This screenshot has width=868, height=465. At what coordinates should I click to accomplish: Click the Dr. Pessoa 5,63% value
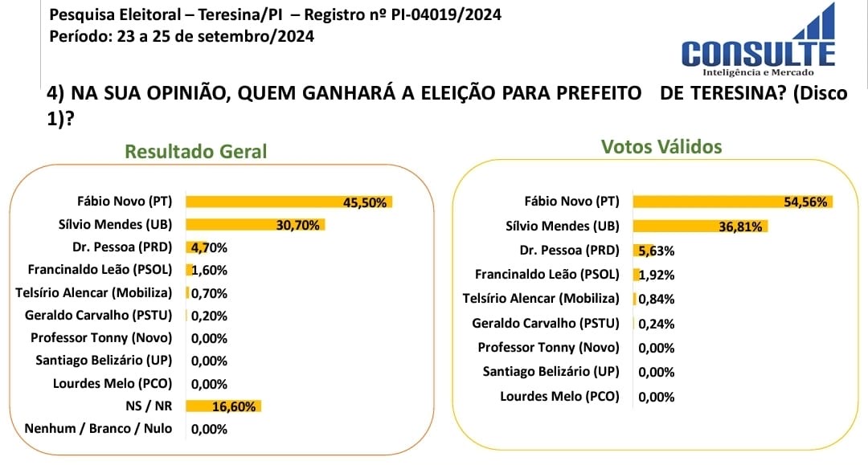(657, 251)
